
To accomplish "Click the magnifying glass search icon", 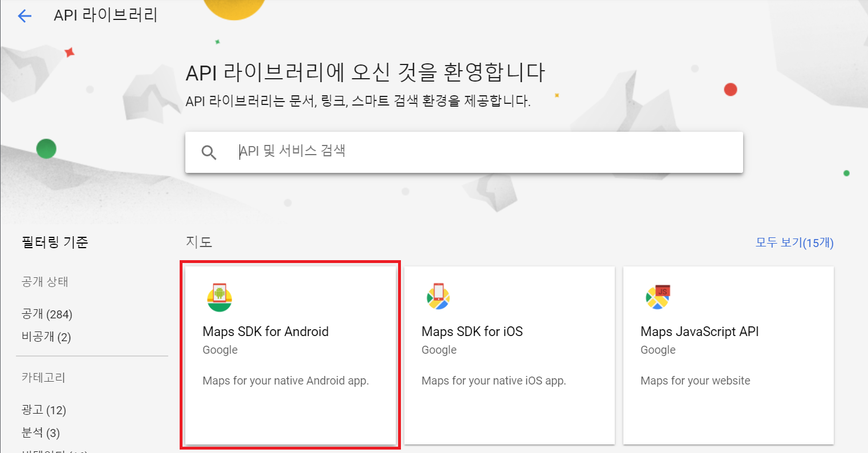I will click(x=209, y=152).
